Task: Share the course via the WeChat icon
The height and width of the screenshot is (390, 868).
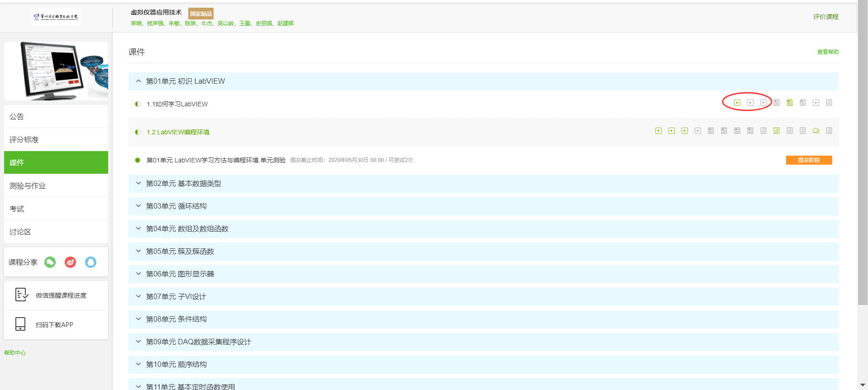Action: (50, 262)
